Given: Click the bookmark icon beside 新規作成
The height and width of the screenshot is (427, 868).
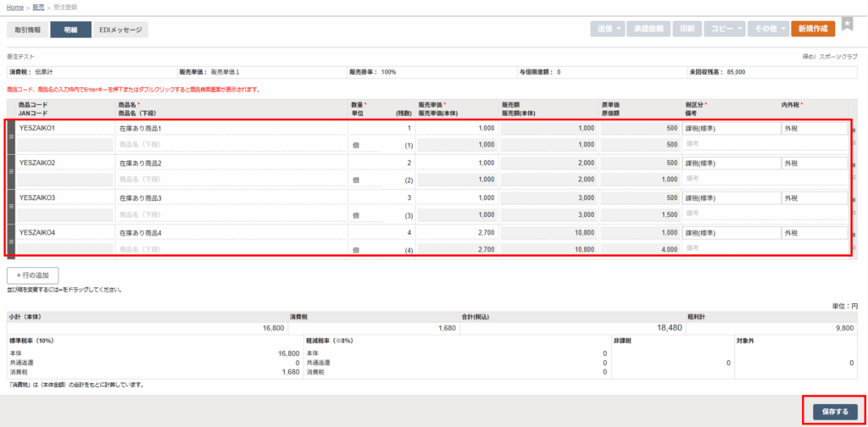Looking at the screenshot, I should pos(847,25).
